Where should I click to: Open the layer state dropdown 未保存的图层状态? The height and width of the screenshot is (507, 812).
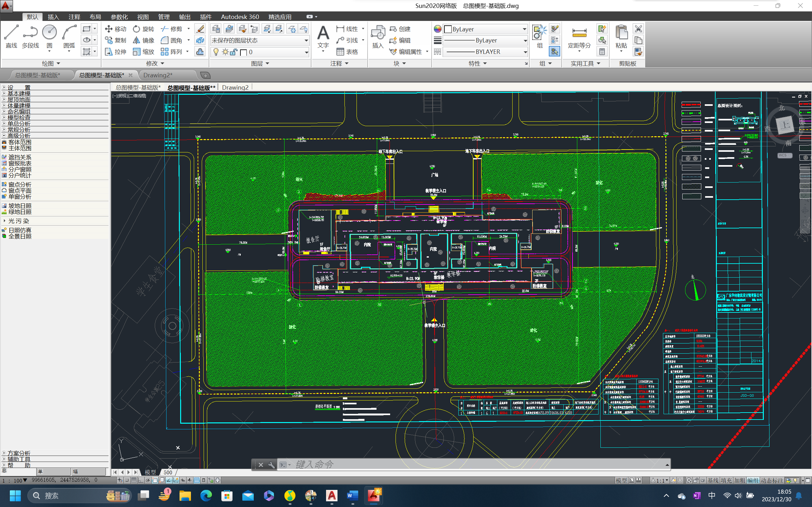click(260, 41)
